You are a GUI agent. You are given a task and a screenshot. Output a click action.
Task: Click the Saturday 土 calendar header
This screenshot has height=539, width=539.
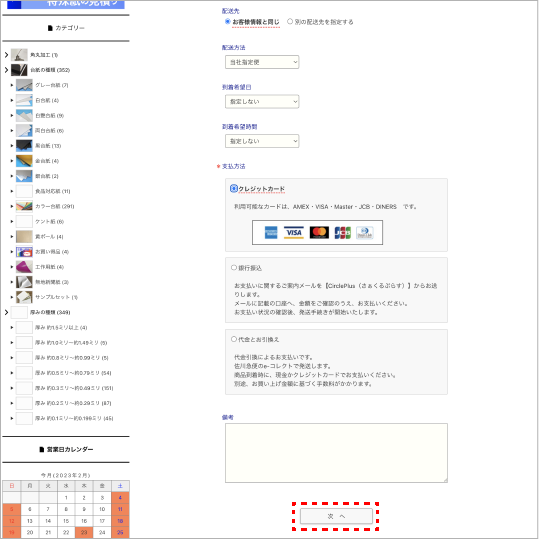point(120,486)
